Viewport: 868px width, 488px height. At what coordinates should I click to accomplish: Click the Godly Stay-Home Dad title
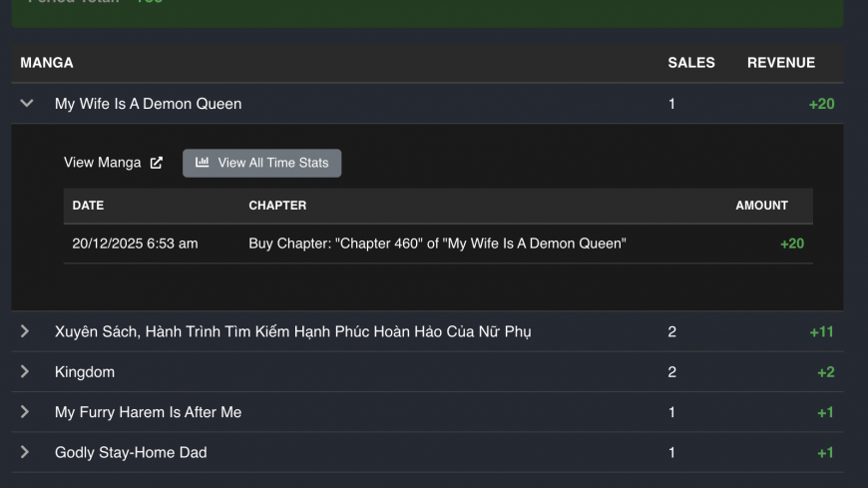click(x=131, y=452)
